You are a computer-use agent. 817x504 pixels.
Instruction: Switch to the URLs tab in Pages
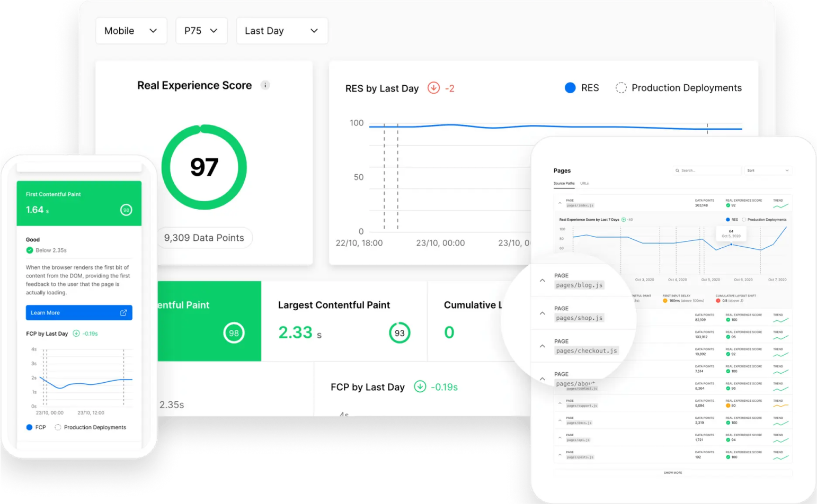(584, 184)
